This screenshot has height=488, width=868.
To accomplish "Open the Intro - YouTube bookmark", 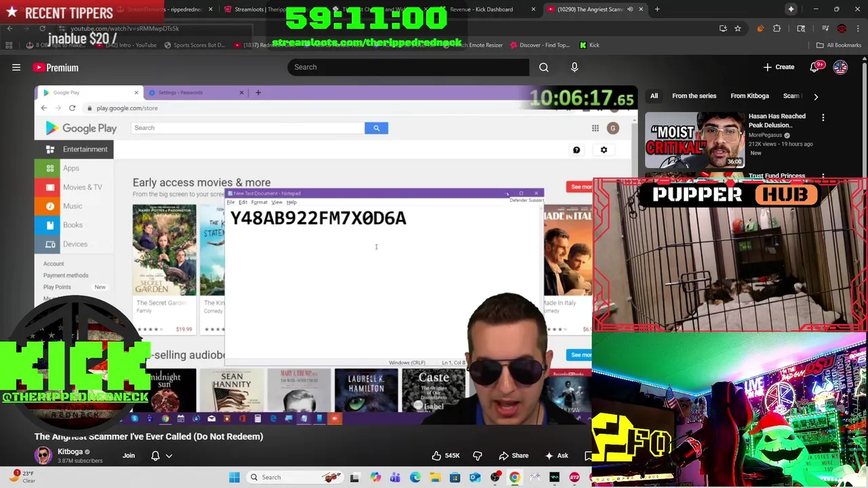I will click(127, 45).
